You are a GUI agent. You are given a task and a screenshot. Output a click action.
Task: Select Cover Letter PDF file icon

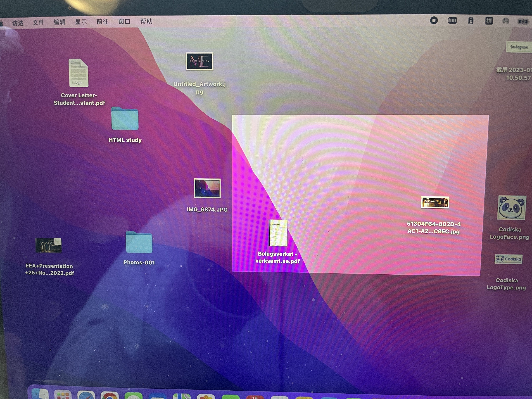click(x=79, y=73)
